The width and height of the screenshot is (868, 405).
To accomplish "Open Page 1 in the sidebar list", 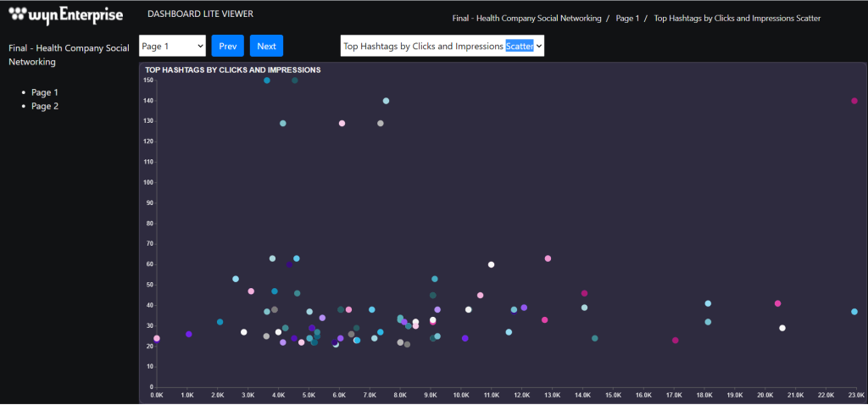I will [45, 92].
